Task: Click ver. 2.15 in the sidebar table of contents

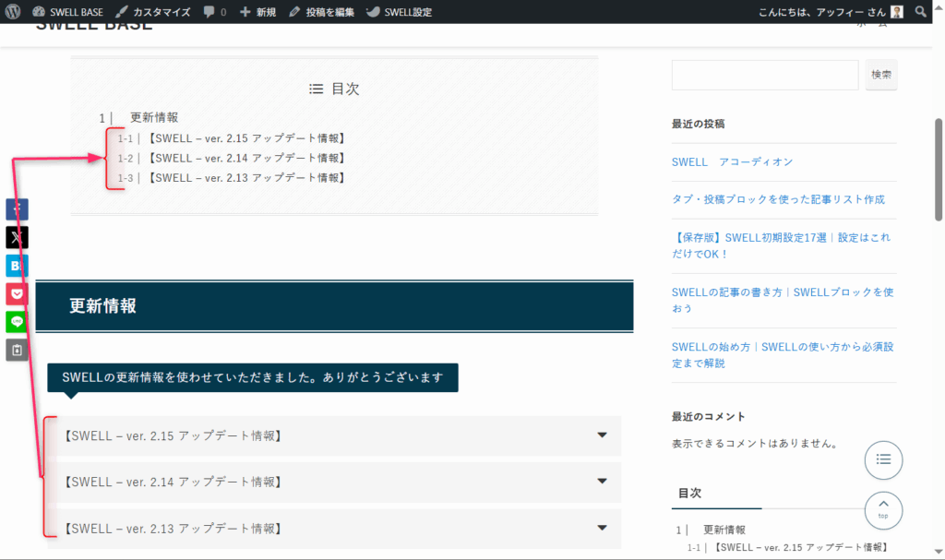Action: [x=801, y=547]
